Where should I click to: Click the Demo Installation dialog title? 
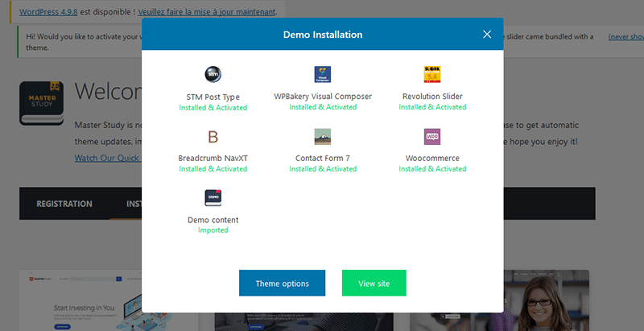(323, 35)
